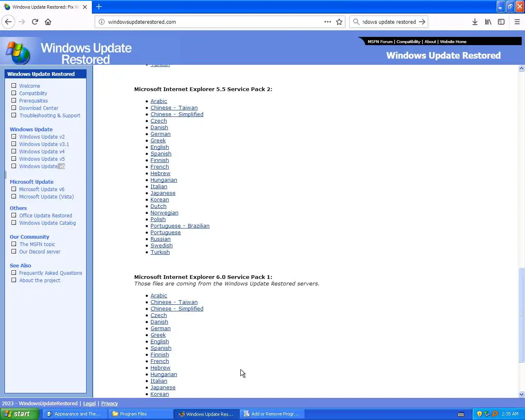Screen dimensions: 525x420
Task: Open Frequently Asked Questions link
Action: (50, 273)
